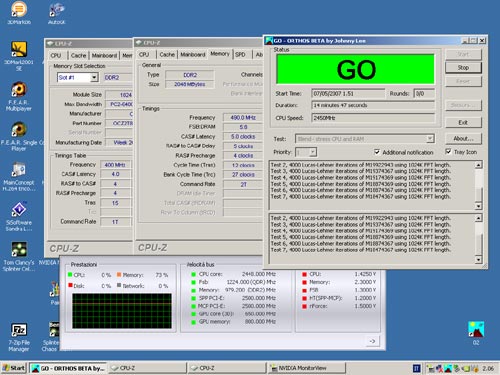Click the arrow button in MonitorView panel

click(x=372, y=341)
